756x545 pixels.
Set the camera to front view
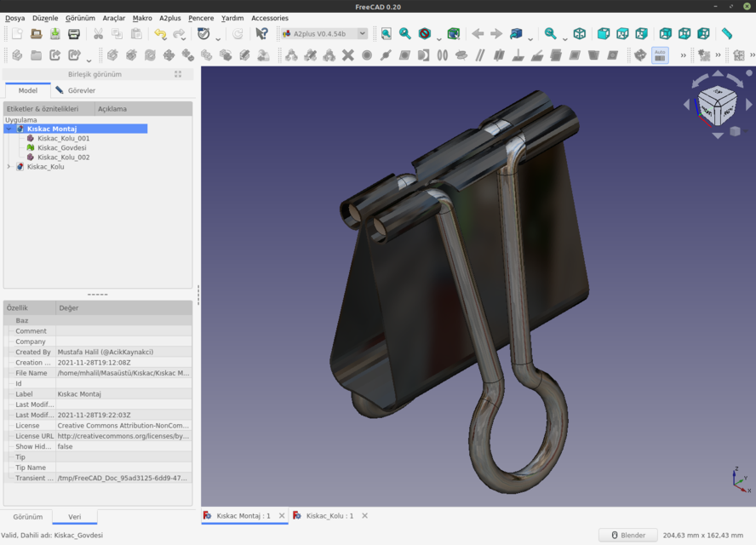coord(604,34)
